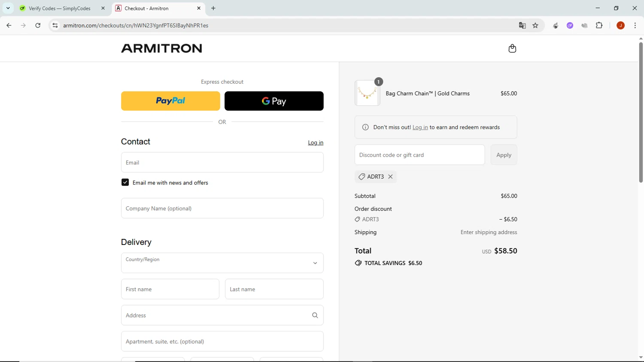Image resolution: width=644 pixels, height=362 pixels.
Task: View site information icon in address bar
Action: [x=55, y=26]
